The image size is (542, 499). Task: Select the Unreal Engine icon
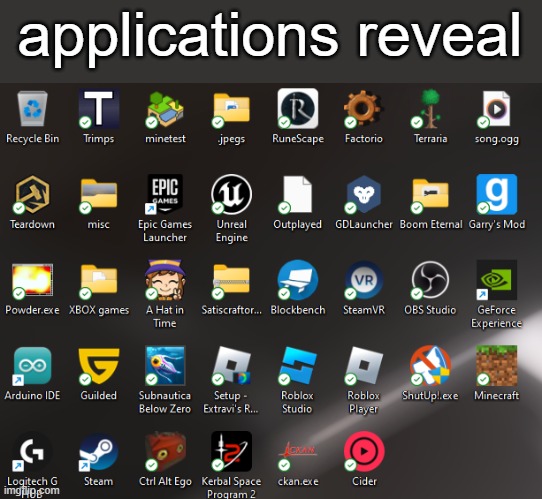(x=231, y=194)
